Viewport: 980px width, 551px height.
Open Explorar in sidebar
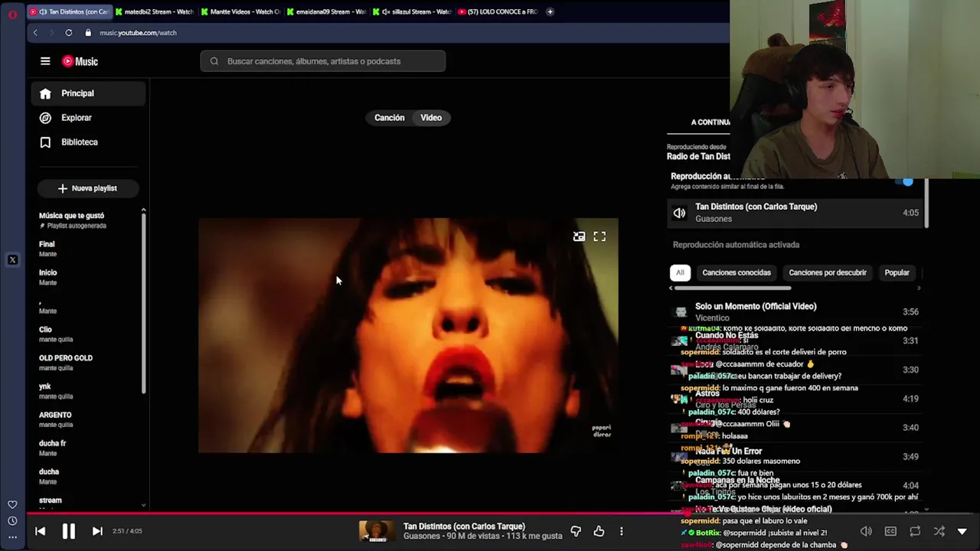click(89, 118)
